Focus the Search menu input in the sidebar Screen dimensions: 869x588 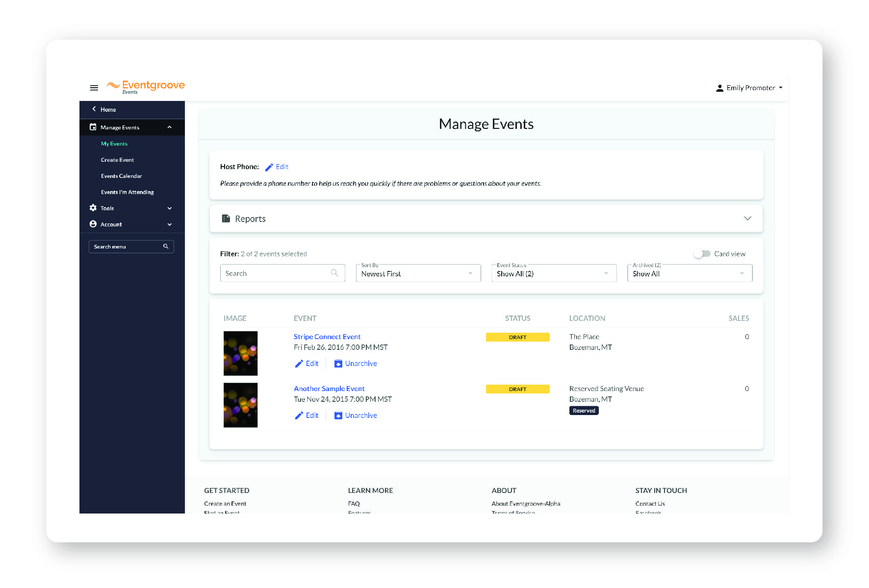pyautogui.click(x=131, y=246)
